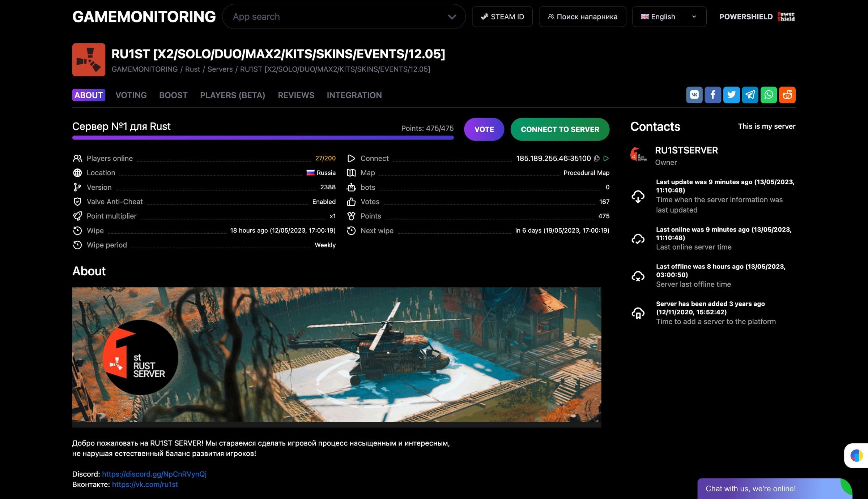Click the WhatsApp social share icon
Screen dimensions: 868x499
pos(769,94)
